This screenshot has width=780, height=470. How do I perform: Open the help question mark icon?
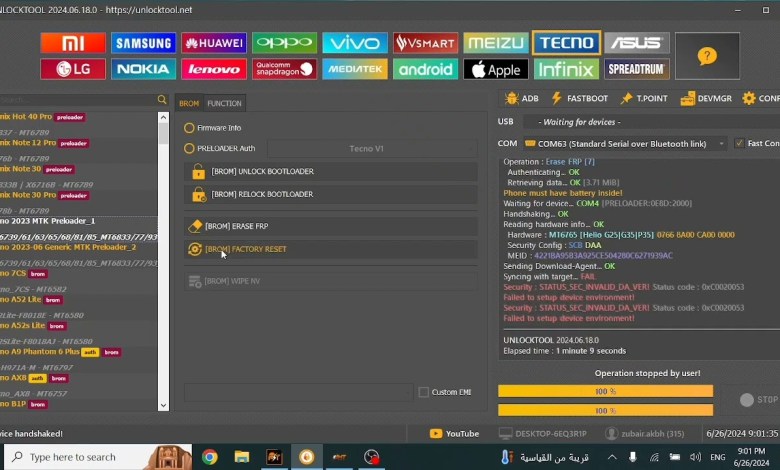(707, 56)
